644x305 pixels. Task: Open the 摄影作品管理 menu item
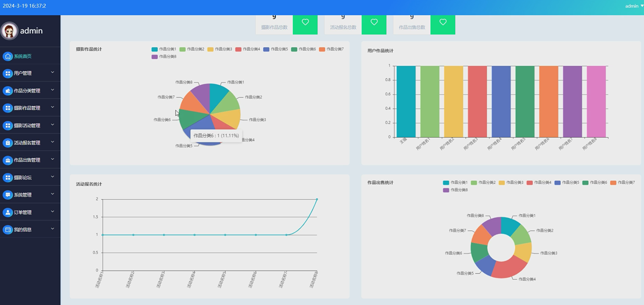tap(27, 108)
